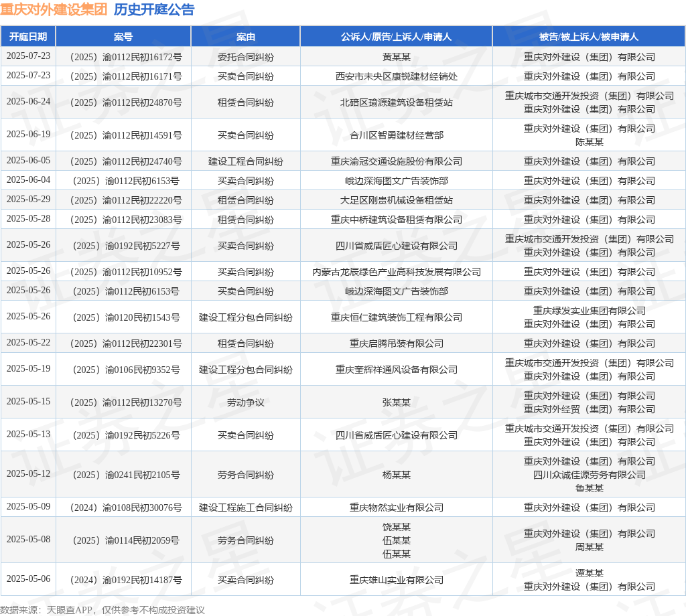The image size is (686, 616).
Task: Click the hearing date 2025-05-06
Action: pos(28,579)
